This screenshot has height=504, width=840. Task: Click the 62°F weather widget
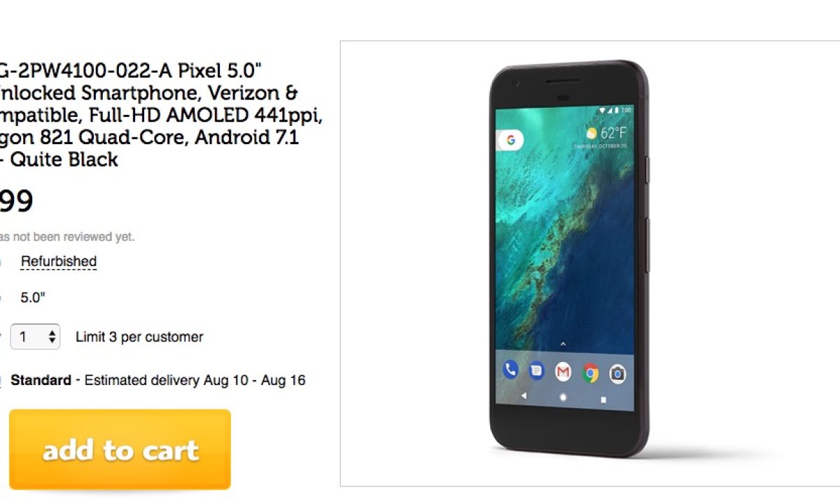coord(606,133)
